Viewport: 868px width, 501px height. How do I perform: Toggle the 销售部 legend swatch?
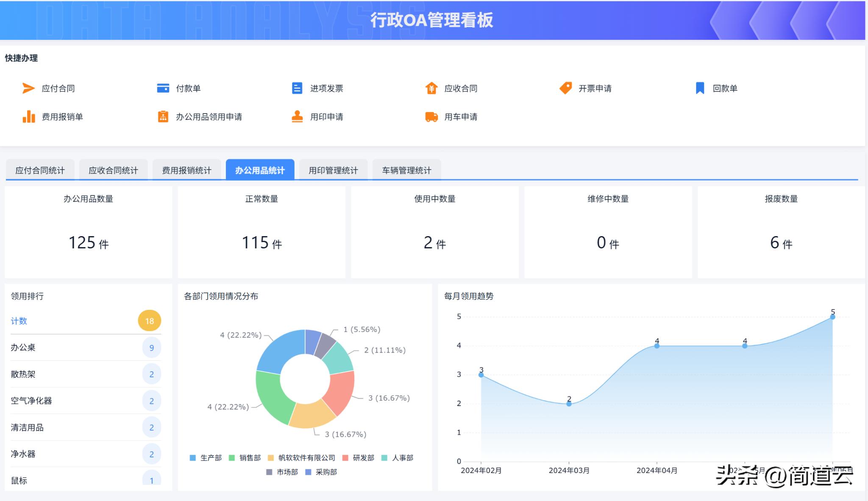[x=232, y=458]
